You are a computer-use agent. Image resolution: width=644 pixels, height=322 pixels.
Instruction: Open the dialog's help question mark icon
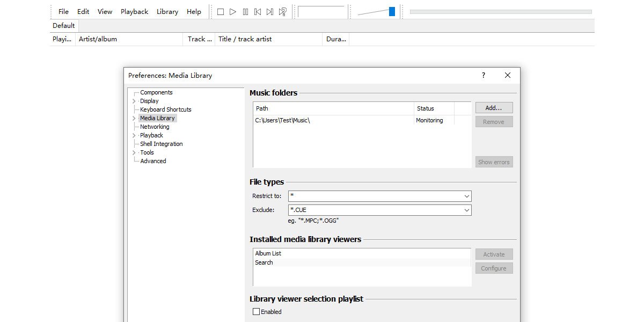tap(483, 75)
